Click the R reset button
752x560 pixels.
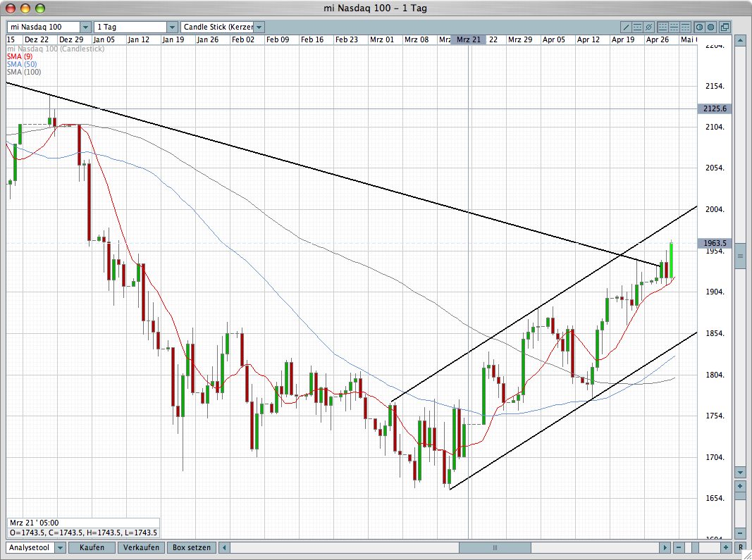741,547
